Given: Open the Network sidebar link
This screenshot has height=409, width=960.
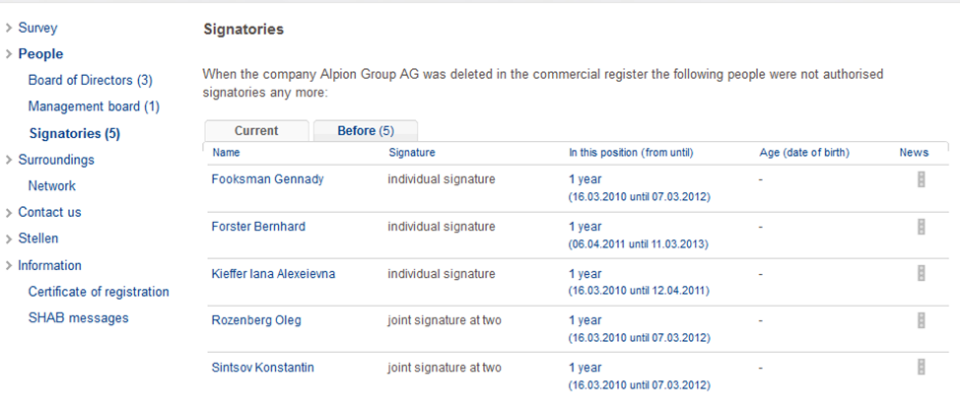Looking at the screenshot, I should pyautogui.click(x=52, y=186).
